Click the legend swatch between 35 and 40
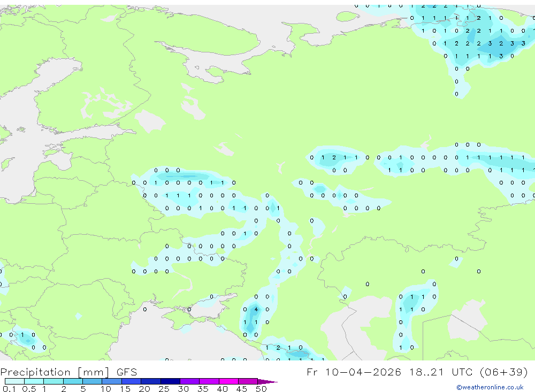Viewport: 535px width, 392px height. (x=209, y=381)
